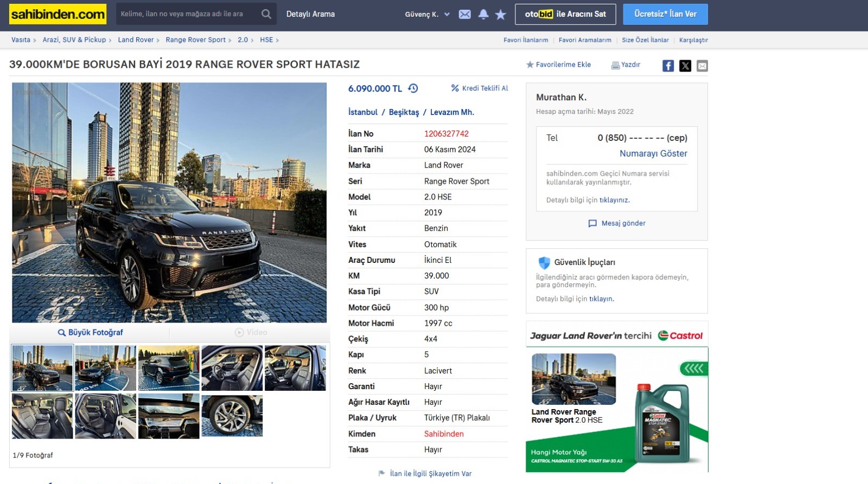Open Favori İlanlarım menu item
The height and width of the screenshot is (484, 868).
(x=526, y=40)
